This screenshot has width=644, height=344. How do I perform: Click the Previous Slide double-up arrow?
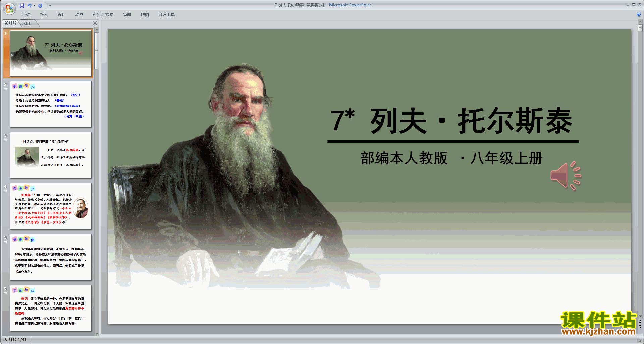pos(640,322)
